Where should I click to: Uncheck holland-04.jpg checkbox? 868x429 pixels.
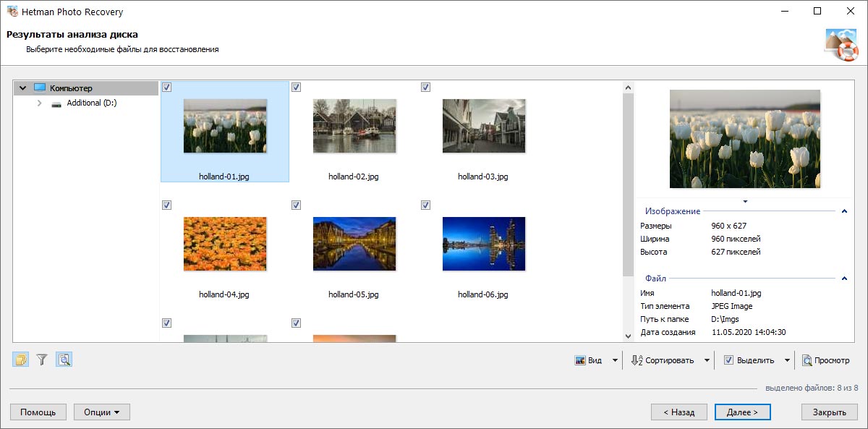167,205
